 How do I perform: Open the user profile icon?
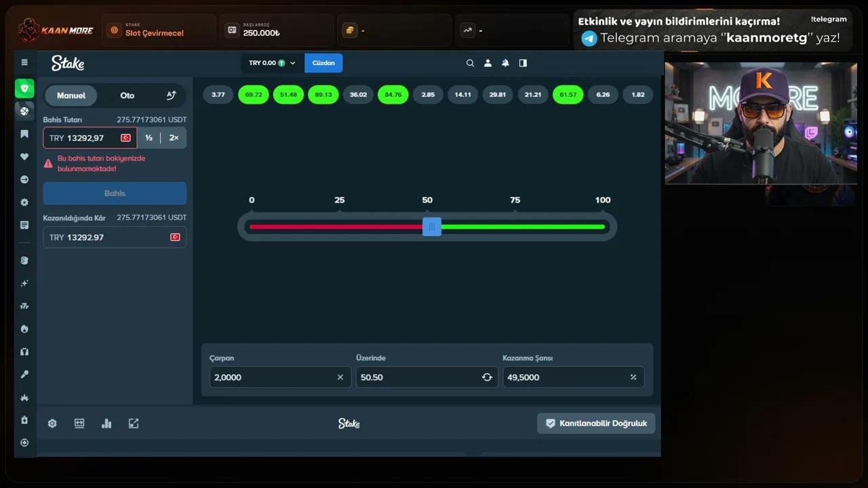click(488, 63)
